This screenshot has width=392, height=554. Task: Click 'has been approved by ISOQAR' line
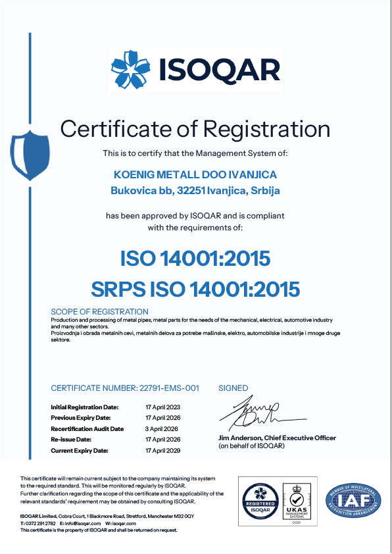tap(195, 216)
